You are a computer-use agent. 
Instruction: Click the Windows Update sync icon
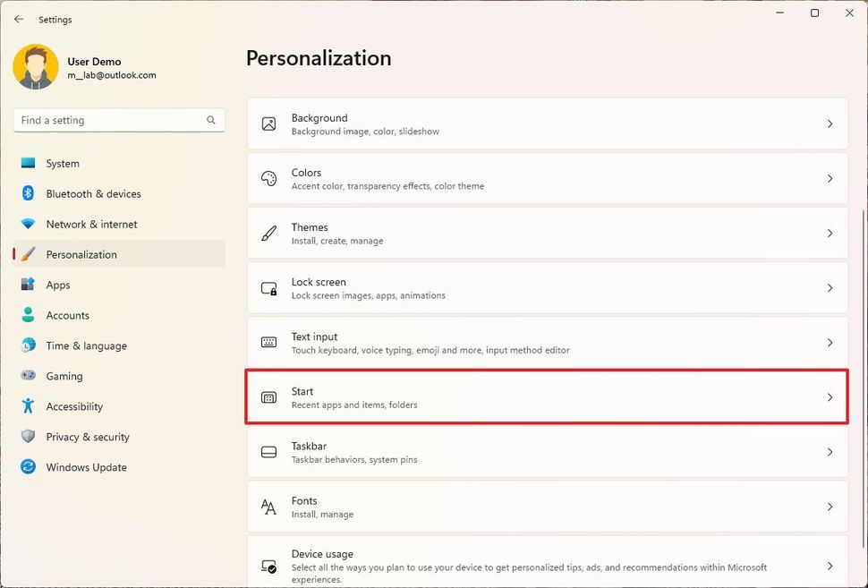(x=28, y=467)
